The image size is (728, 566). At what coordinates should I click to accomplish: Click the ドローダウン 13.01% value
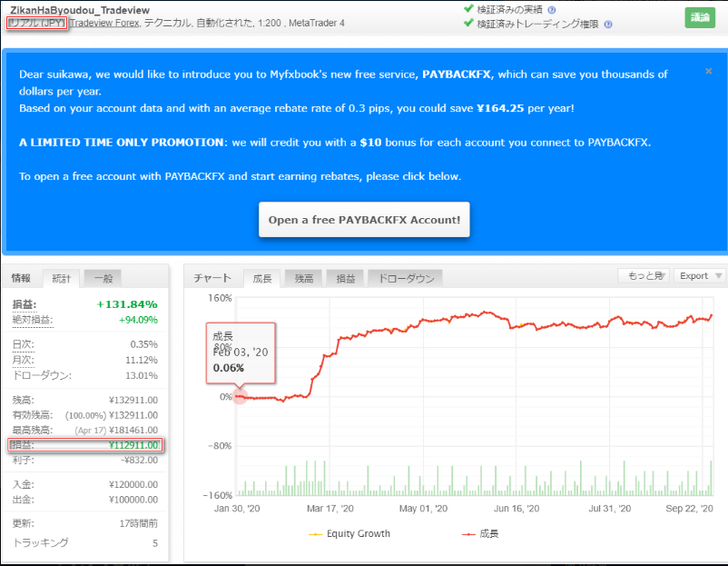click(142, 375)
